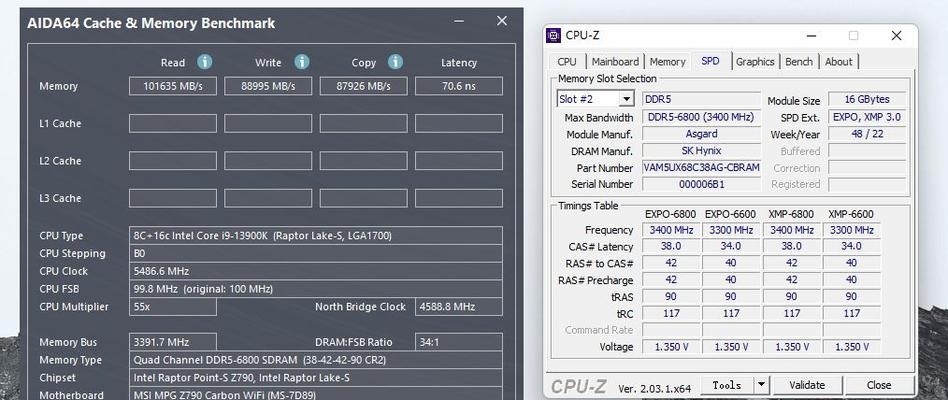This screenshot has width=948, height=400.
Task: Click the Max Bandwidth DDR5-6800 (3400 MHz) field
Action: (701, 117)
